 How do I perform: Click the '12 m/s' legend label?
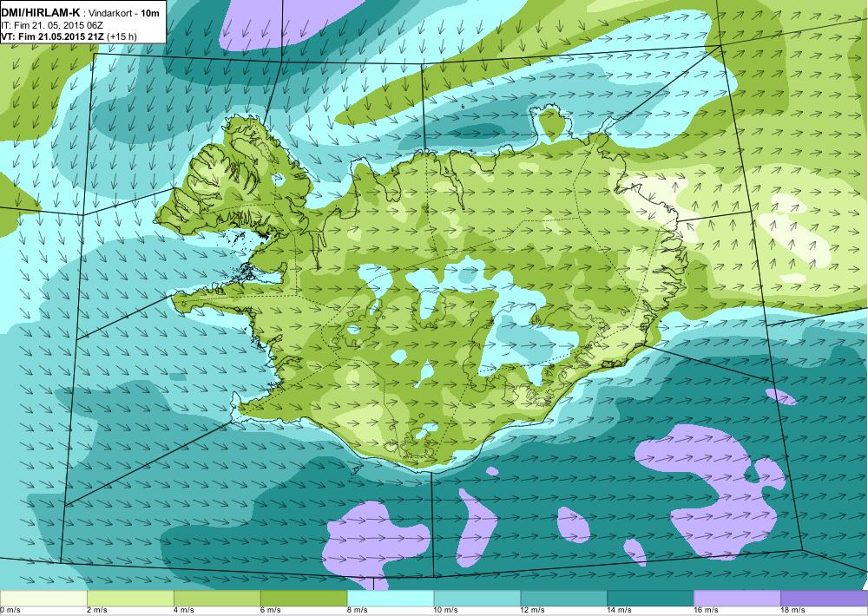tap(533, 611)
